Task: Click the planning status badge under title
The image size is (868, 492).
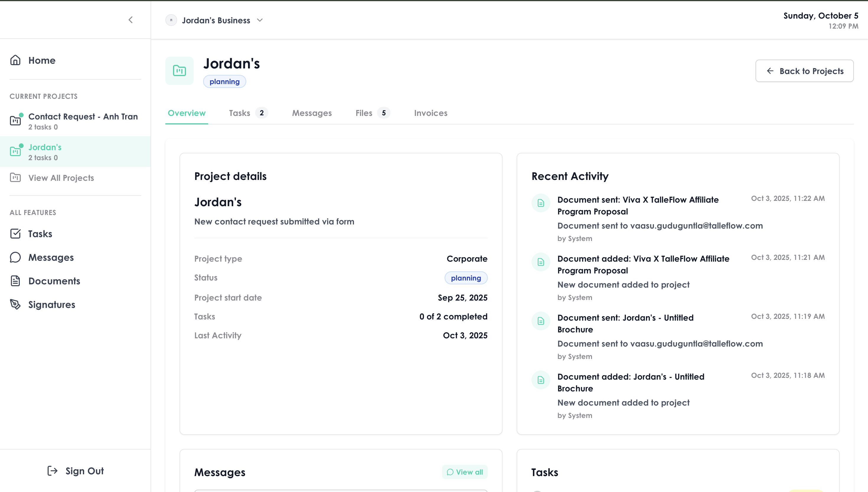Action: [224, 81]
